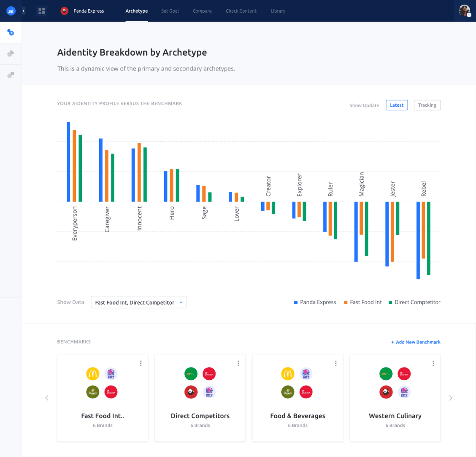Screen dimensions: 476x457
Task: Select the overlapping squares sidebar icon
Action: pyautogui.click(x=11, y=75)
